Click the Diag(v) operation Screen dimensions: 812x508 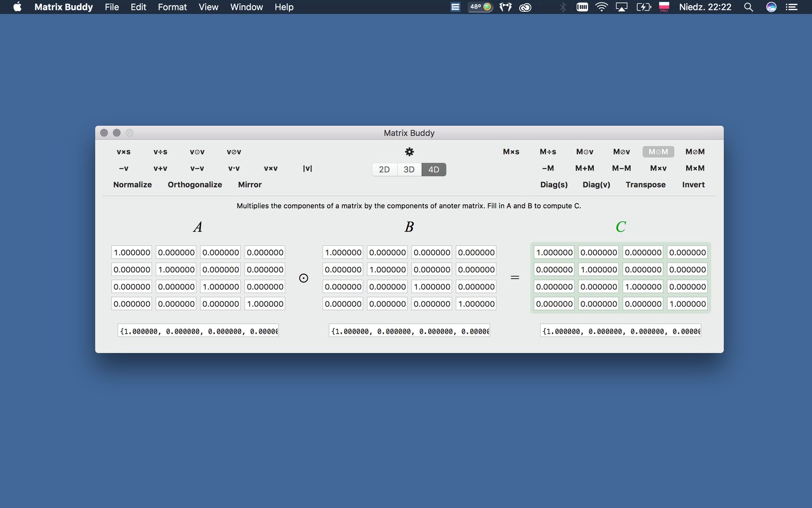(597, 185)
